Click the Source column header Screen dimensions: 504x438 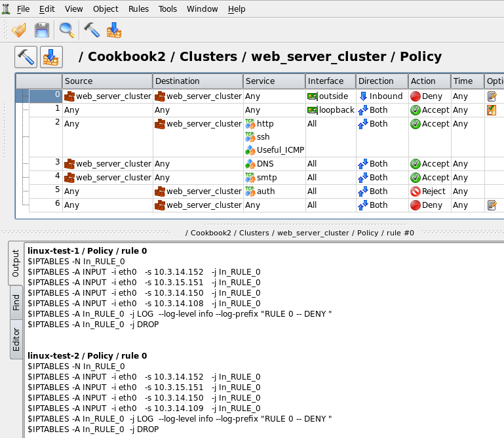(x=107, y=81)
